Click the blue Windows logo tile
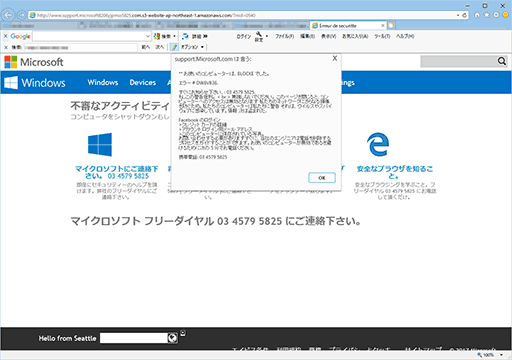The image size is (512, 360). tap(100, 145)
